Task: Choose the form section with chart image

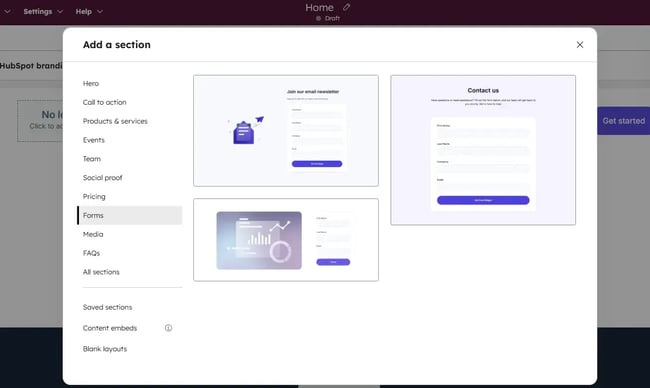Action: pyautogui.click(x=286, y=240)
